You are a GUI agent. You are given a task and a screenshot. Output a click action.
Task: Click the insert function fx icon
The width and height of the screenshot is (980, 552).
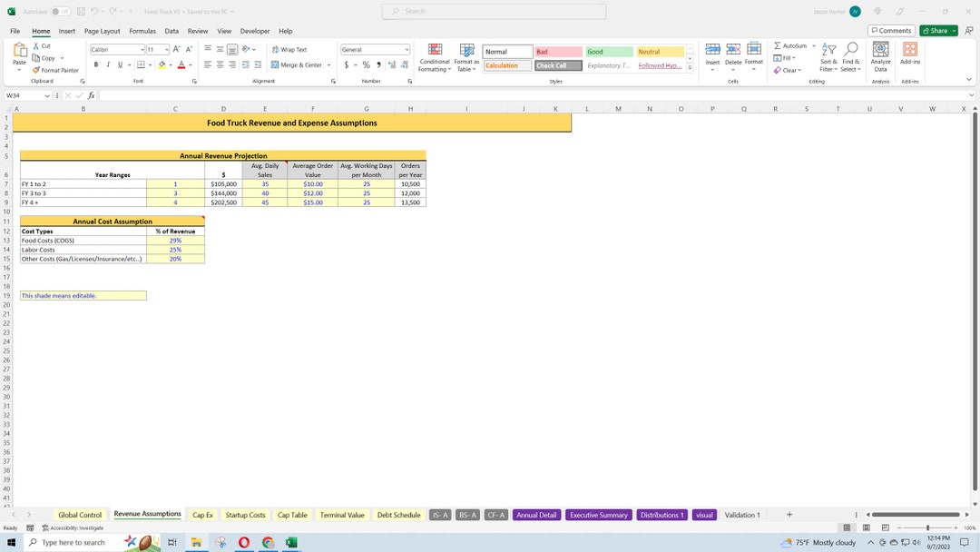[92, 95]
